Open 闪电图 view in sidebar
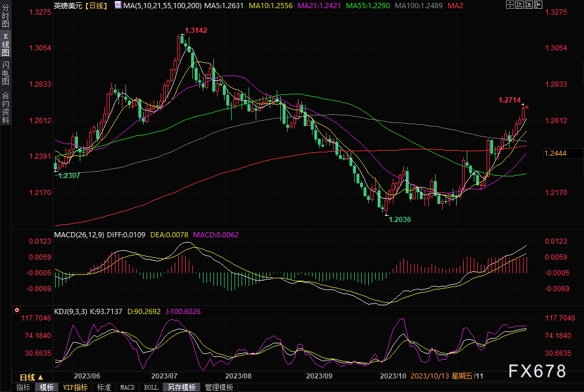This screenshot has height=392, width=584. [6, 75]
